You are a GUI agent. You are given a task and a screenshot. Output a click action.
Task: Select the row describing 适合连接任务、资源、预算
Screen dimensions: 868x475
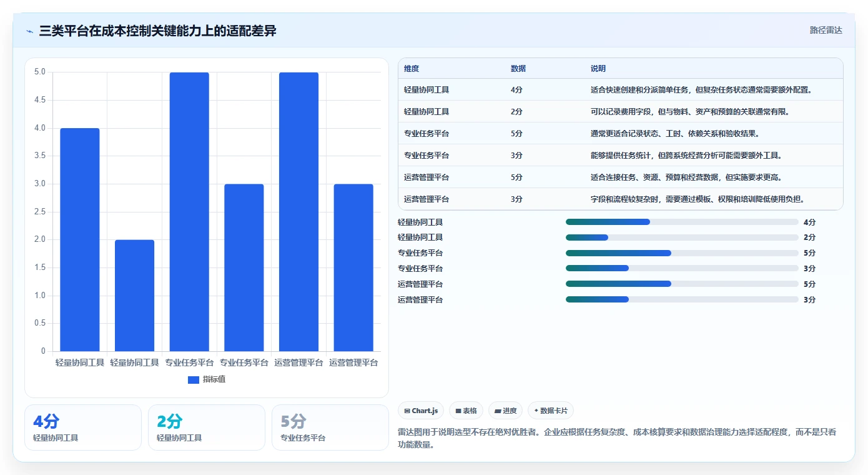point(621,177)
